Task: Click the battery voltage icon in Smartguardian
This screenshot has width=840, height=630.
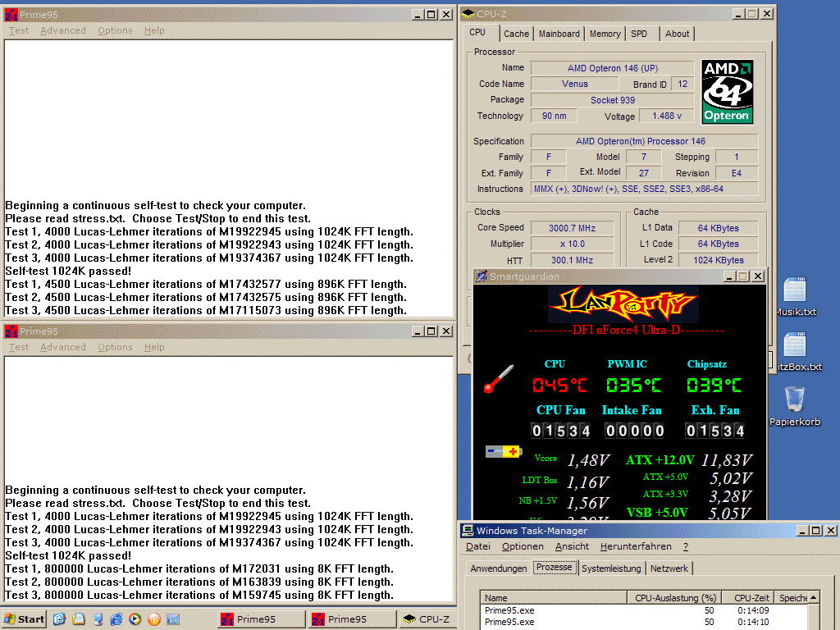Action: pyautogui.click(x=503, y=452)
